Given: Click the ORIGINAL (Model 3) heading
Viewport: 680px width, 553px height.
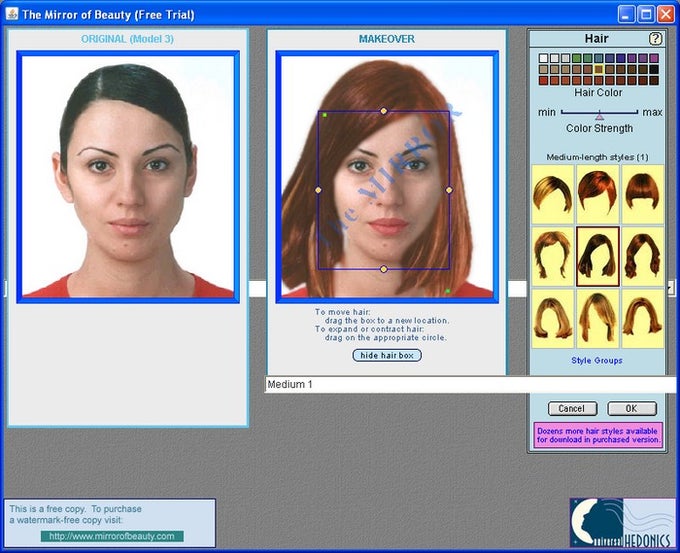Looking at the screenshot, I should click(128, 39).
